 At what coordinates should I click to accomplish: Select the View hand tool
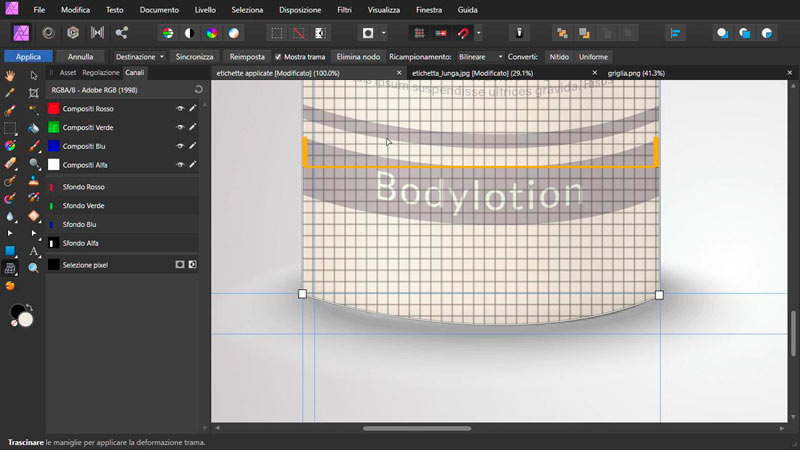(x=10, y=76)
